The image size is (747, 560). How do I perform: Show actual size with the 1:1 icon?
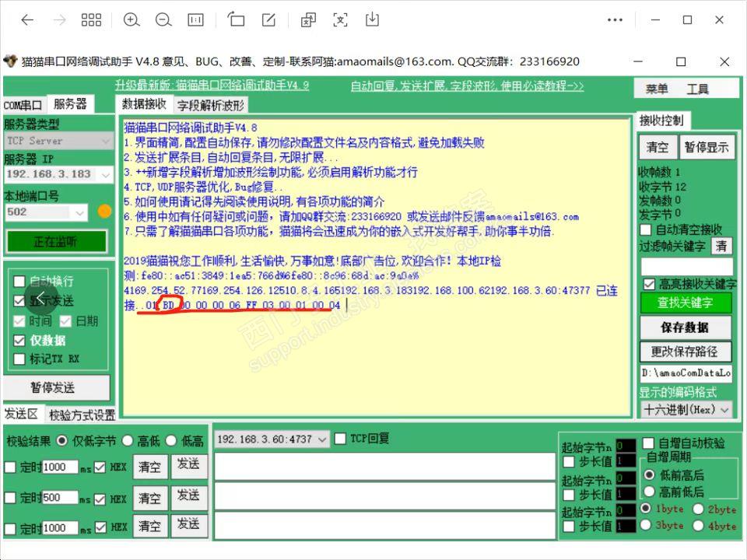click(196, 20)
